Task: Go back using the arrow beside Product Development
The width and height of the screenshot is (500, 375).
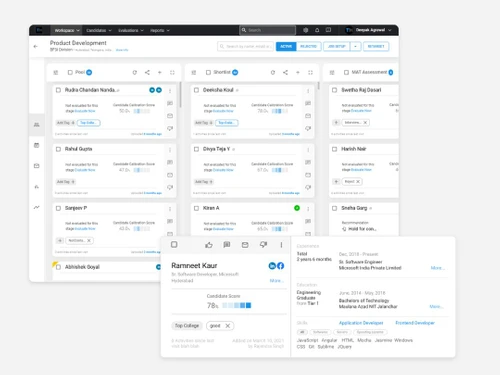Action: 36,46
